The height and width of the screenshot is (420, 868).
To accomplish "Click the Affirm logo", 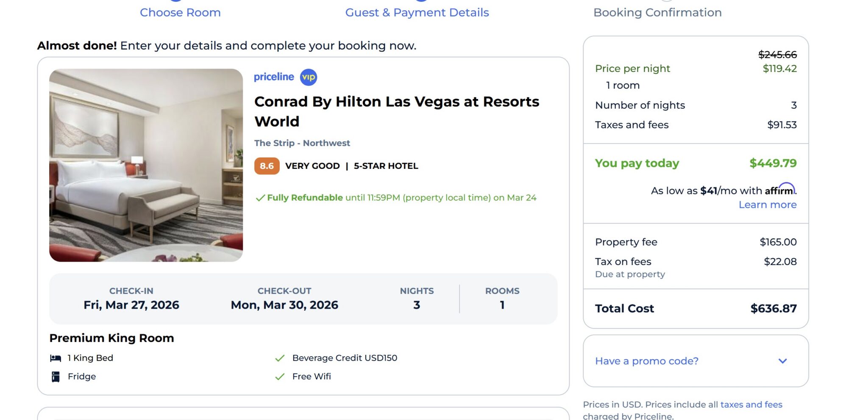I will coord(780,190).
